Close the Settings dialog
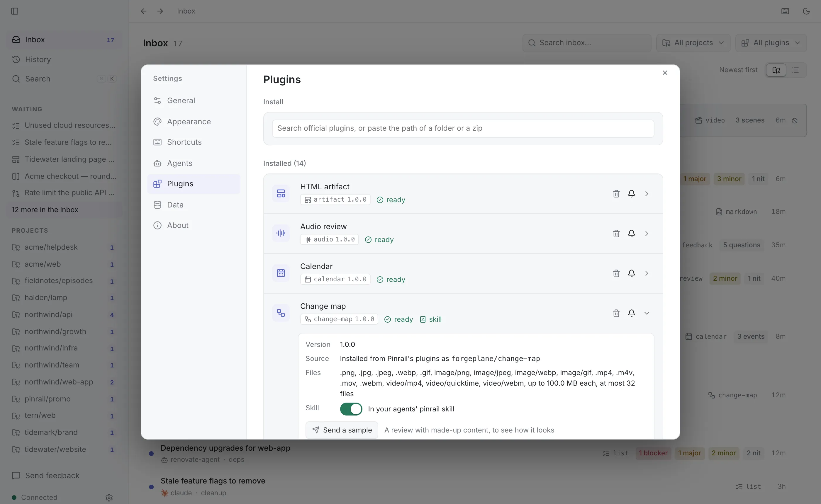 point(665,73)
